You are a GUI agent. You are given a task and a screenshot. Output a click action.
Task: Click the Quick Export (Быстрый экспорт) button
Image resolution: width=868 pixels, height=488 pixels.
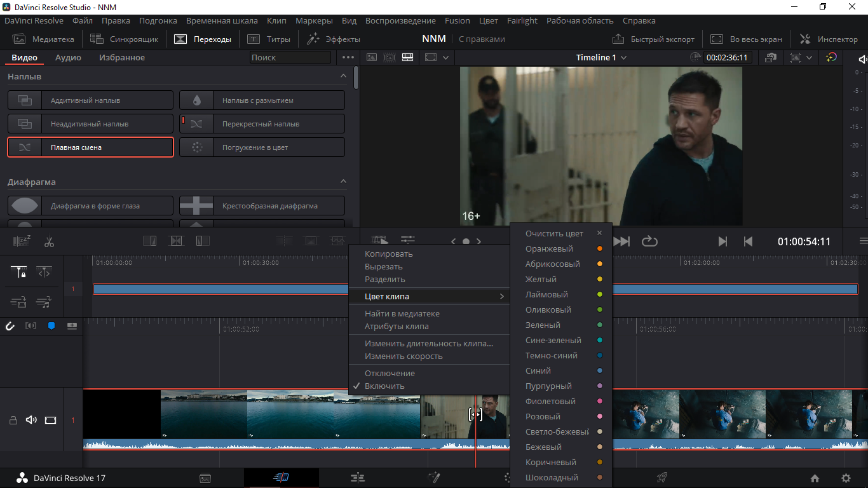[x=654, y=39]
